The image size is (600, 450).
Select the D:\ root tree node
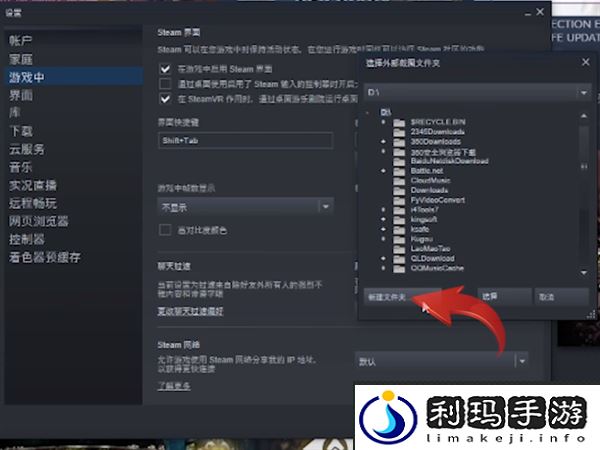(386, 112)
